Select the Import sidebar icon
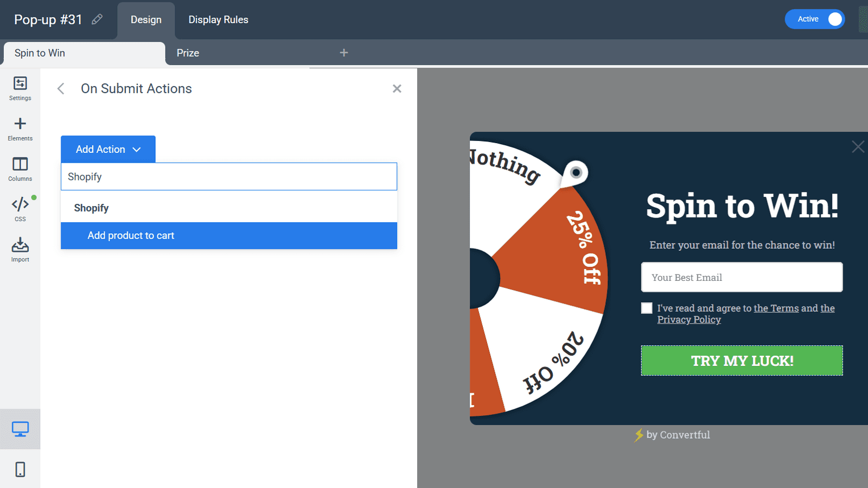This screenshot has height=488, width=868. [x=20, y=247]
